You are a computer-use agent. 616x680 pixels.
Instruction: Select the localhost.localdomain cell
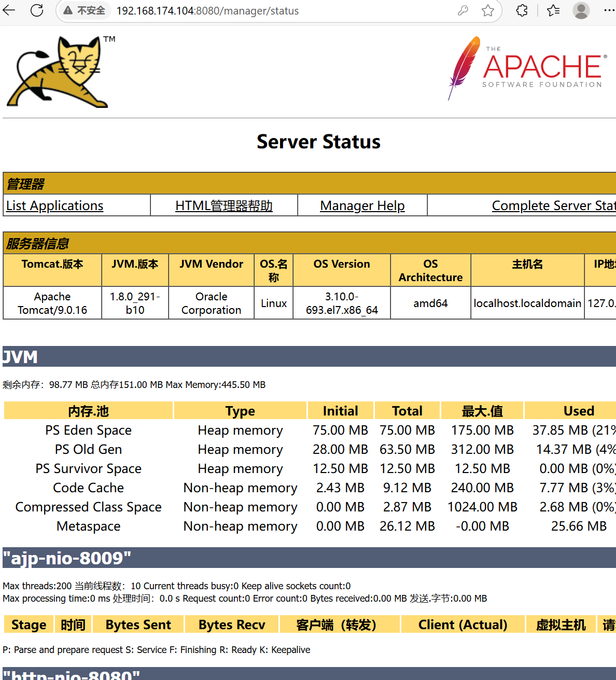tap(527, 303)
